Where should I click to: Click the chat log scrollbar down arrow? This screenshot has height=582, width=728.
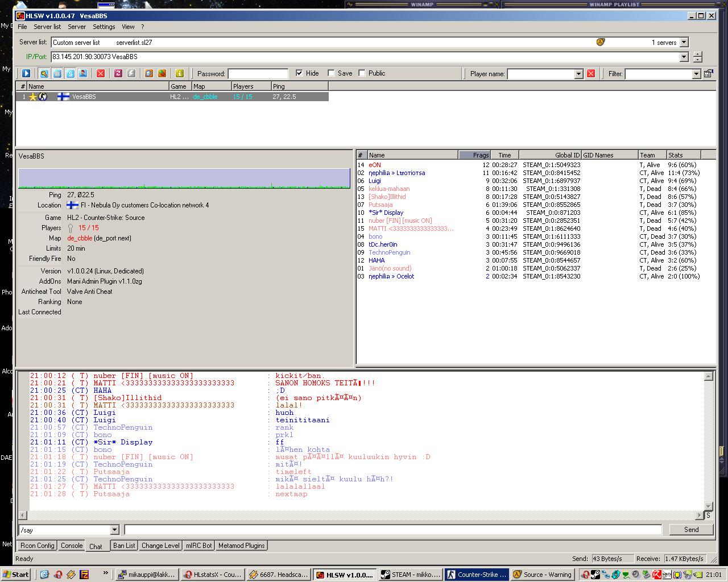pyautogui.click(x=708, y=506)
